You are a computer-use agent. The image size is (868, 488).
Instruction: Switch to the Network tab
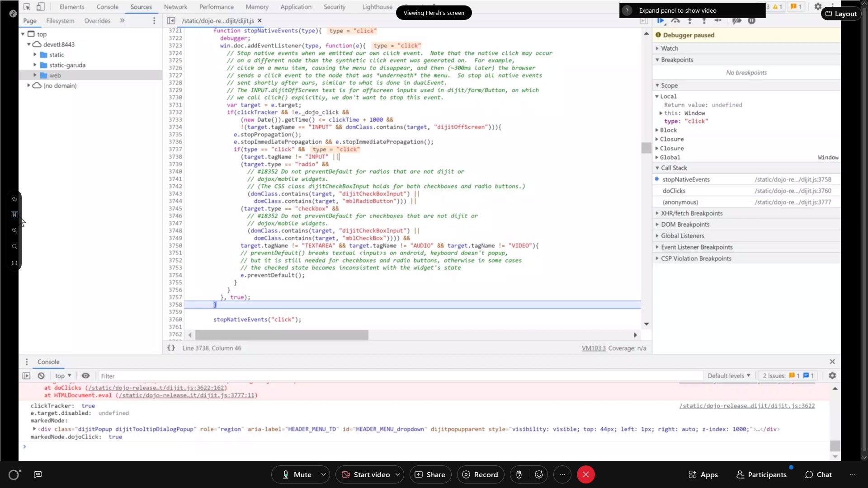pos(175,7)
